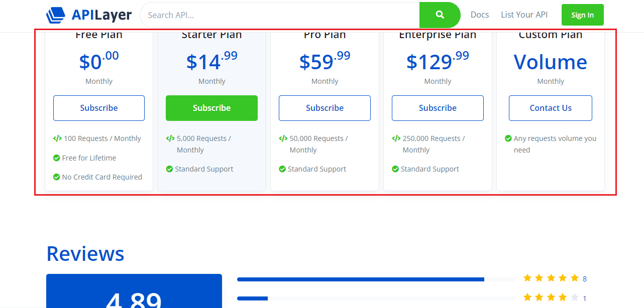Click the checkmark icon next to Free for Lifetime

(57, 158)
